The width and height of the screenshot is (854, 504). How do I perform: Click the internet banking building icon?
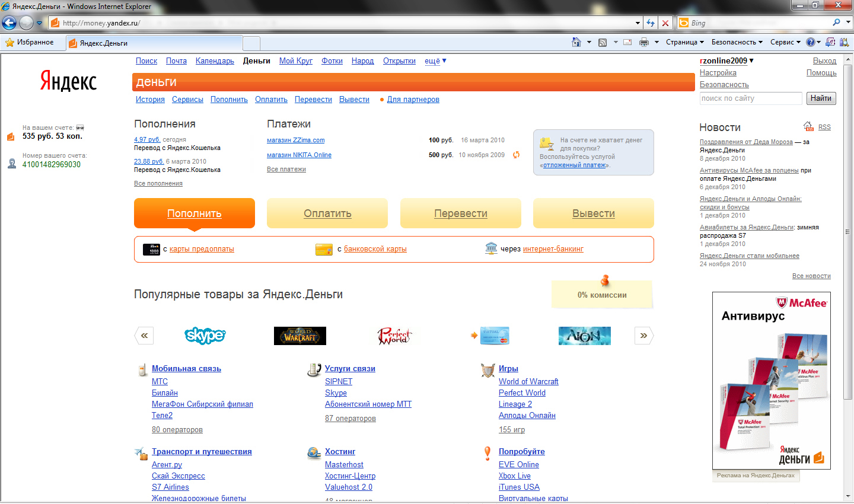pyautogui.click(x=491, y=248)
